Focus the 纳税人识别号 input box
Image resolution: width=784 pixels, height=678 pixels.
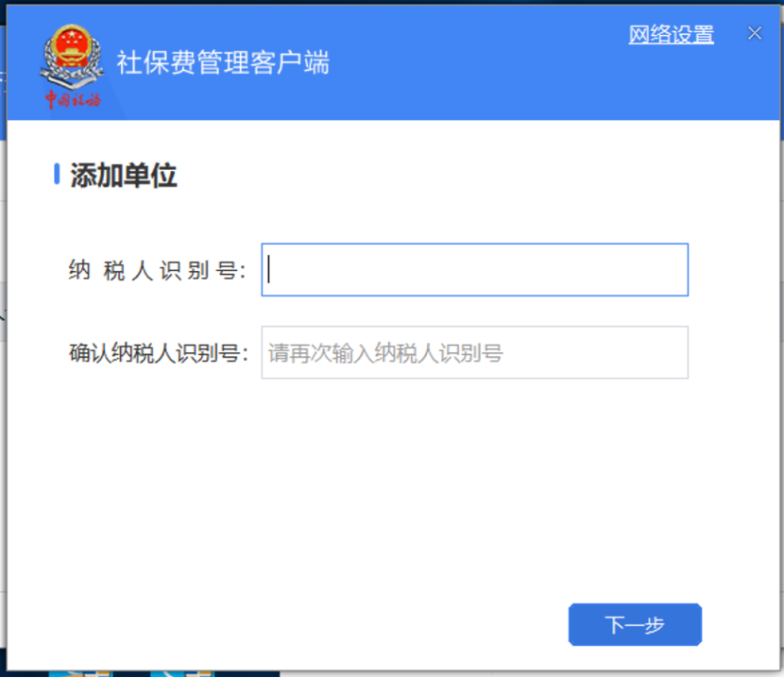[x=474, y=270]
